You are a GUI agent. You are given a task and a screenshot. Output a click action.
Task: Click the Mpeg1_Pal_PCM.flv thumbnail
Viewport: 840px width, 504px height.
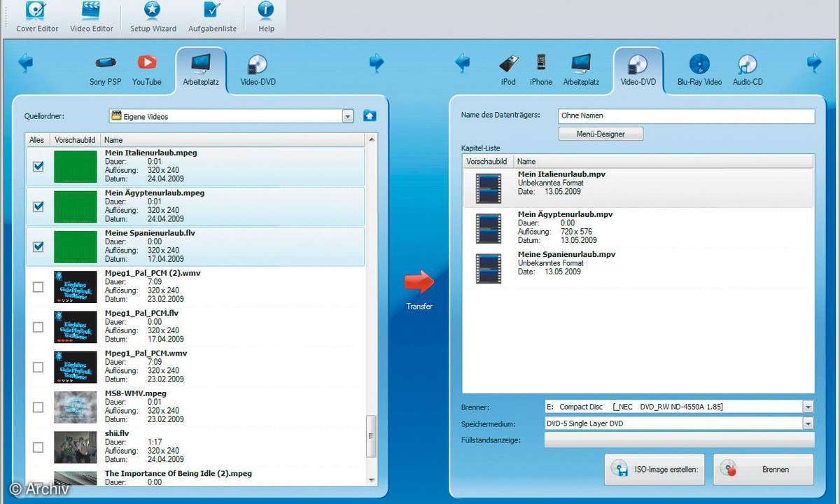pos(76,327)
